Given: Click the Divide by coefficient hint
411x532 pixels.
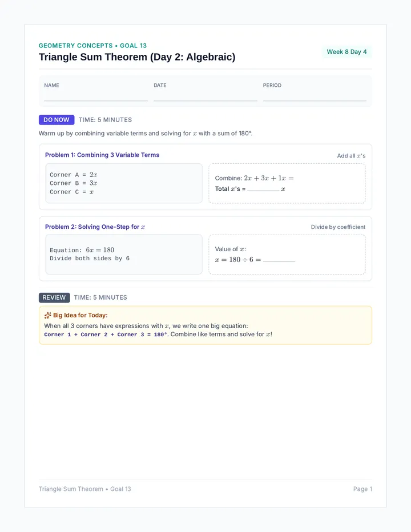Looking at the screenshot, I should click(338, 227).
